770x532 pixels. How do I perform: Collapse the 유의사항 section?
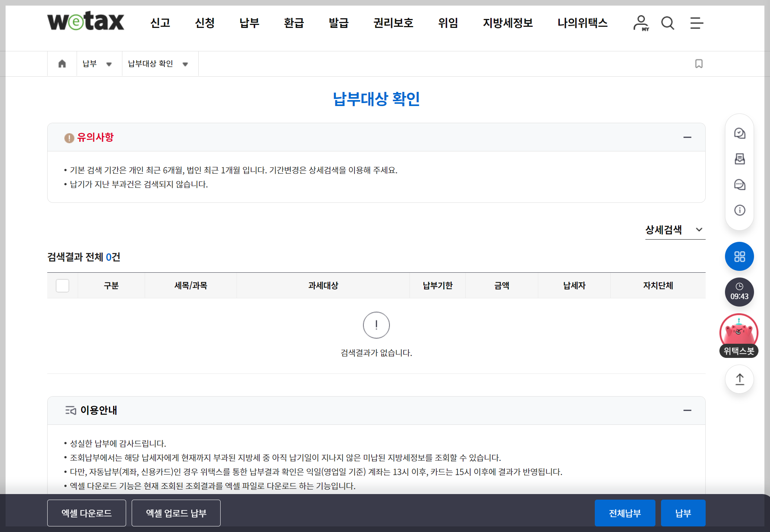[x=687, y=137]
